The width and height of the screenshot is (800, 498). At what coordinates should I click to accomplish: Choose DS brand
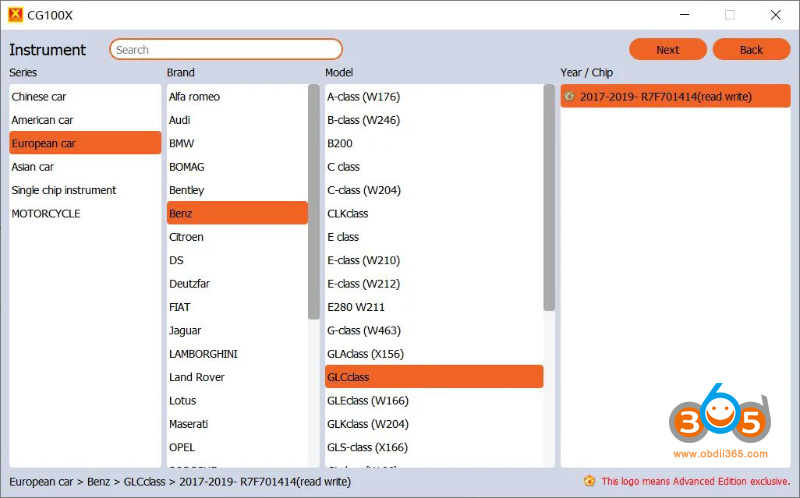(237, 260)
